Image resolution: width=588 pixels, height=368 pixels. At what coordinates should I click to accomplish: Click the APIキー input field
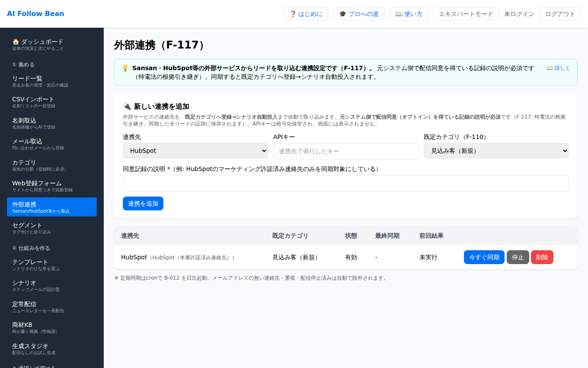346,151
